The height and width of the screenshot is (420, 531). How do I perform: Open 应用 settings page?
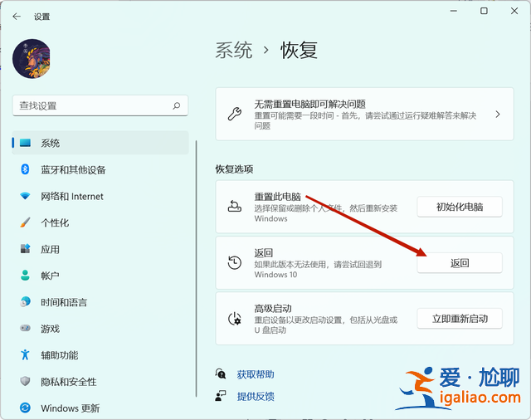point(100,249)
